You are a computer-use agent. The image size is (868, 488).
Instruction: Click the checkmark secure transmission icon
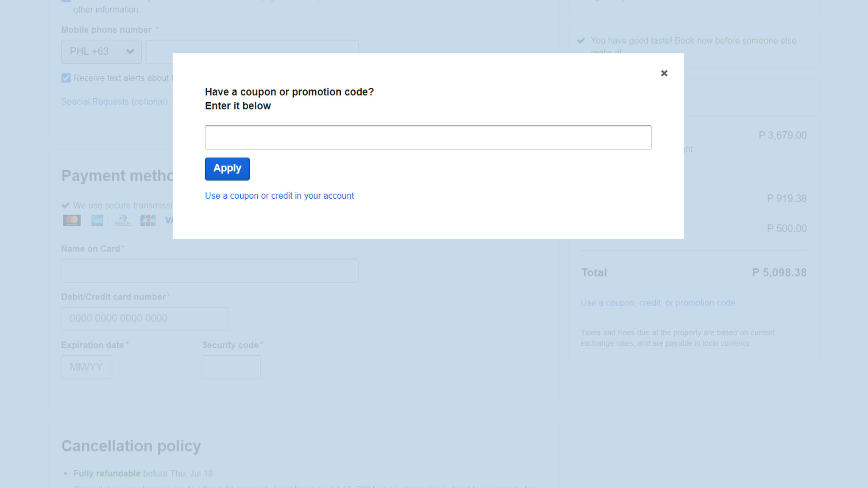pos(65,205)
